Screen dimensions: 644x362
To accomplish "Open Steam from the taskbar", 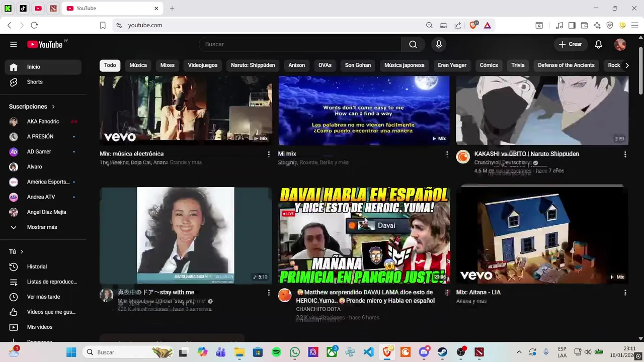I will pos(442,352).
